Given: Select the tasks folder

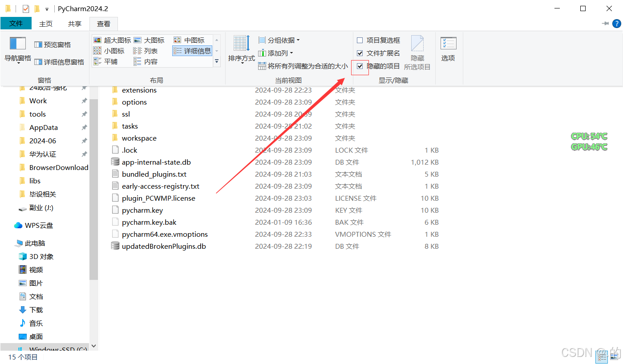Looking at the screenshot, I should (x=130, y=126).
